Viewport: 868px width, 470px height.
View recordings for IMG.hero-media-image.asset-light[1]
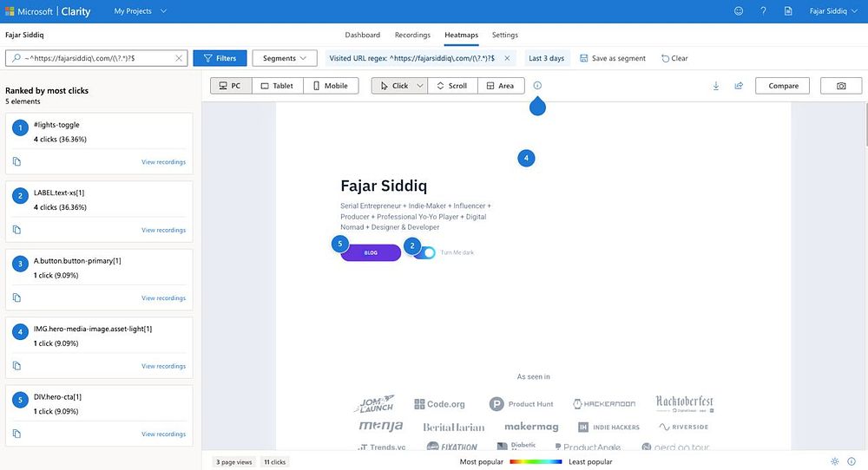(163, 366)
